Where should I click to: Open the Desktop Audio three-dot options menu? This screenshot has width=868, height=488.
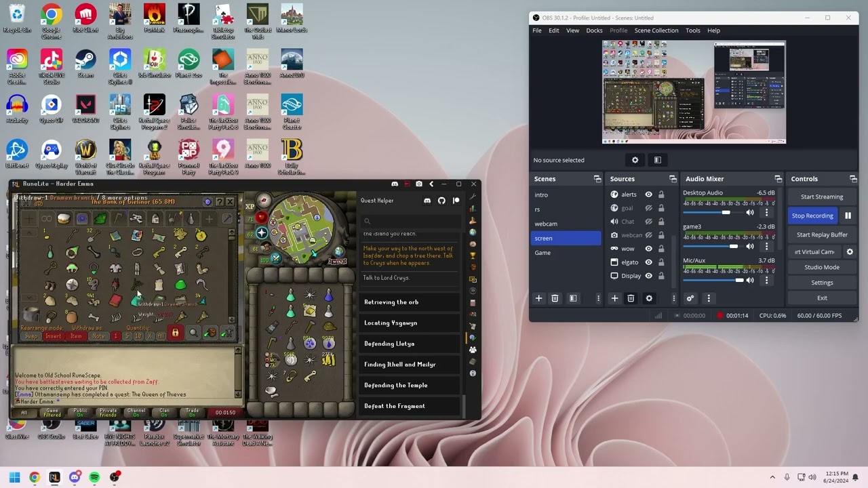pos(767,213)
